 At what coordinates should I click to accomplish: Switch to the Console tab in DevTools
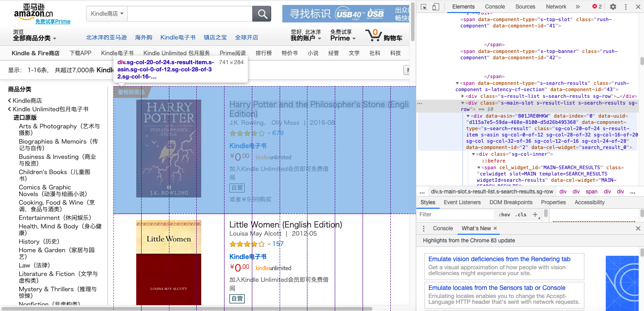[495, 7]
